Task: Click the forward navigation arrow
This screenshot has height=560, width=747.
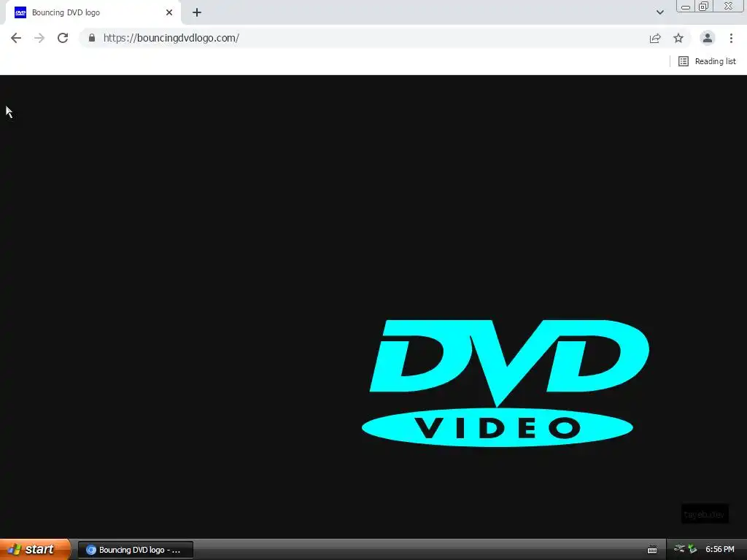Action: pos(39,38)
